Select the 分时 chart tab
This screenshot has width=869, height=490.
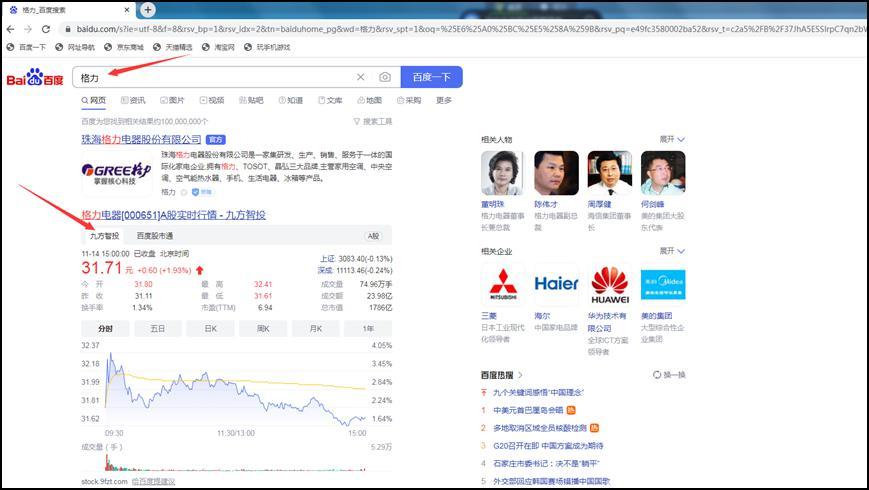105,329
